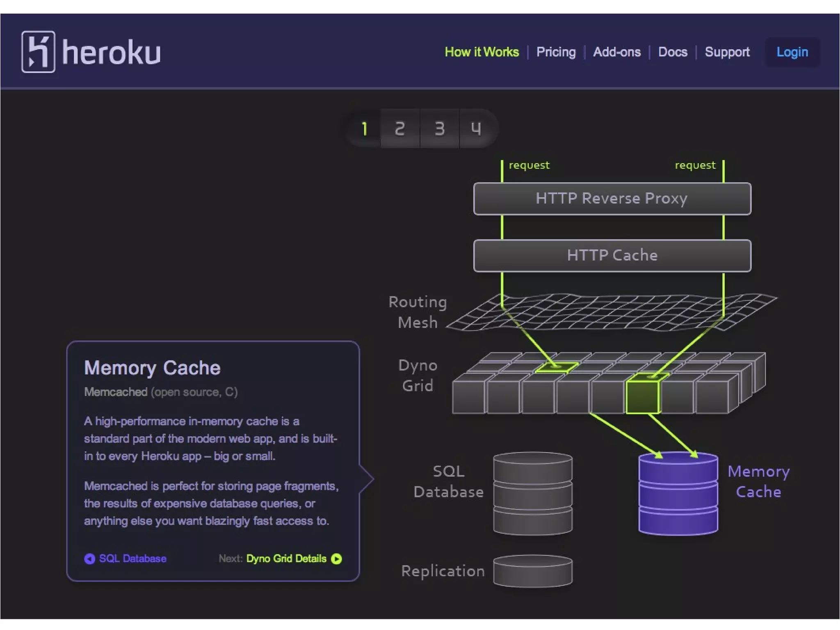Viewport: 840px width, 630px height.
Task: Open the Docs navigation link
Action: [x=673, y=52]
